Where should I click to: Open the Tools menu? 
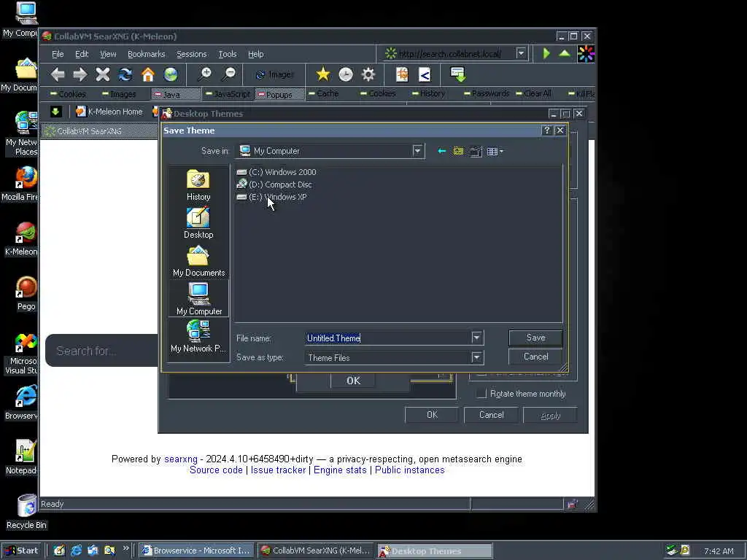tap(228, 54)
